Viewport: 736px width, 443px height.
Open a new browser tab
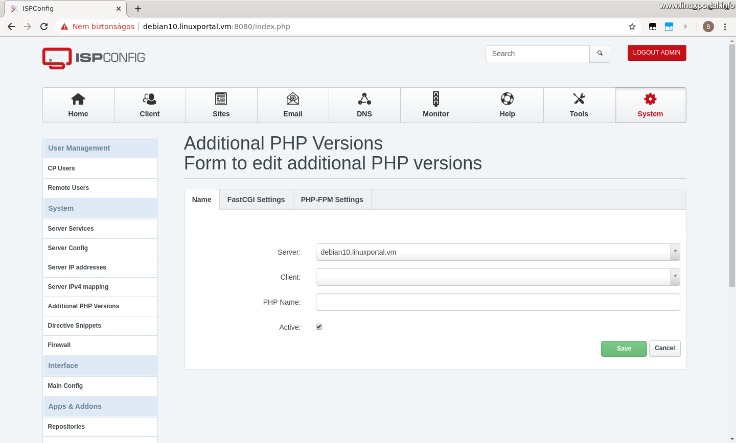138,8
